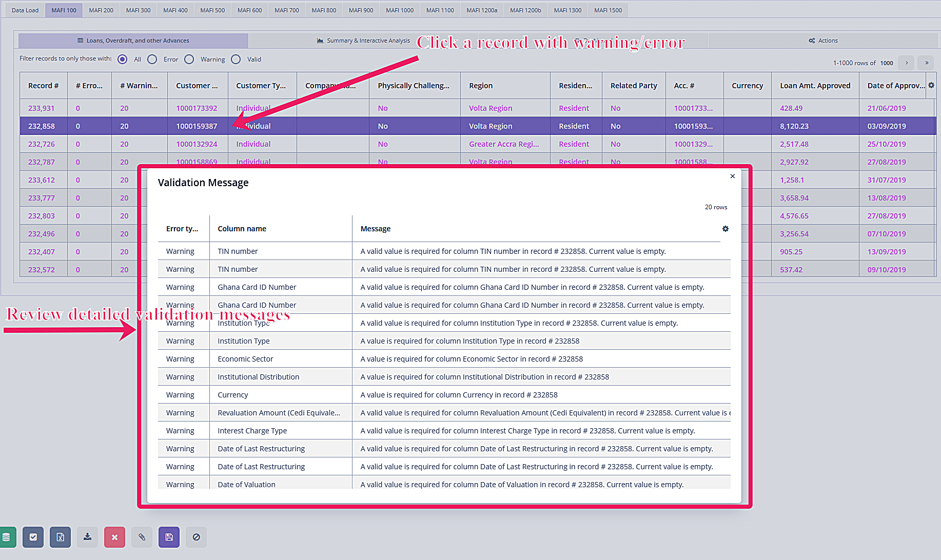Click the Actions button
Screen dimensions: 941x560
coord(823,41)
